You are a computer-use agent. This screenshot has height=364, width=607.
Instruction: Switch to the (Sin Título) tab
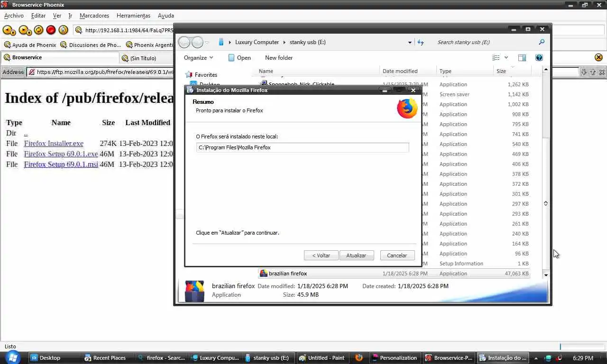coord(146,58)
